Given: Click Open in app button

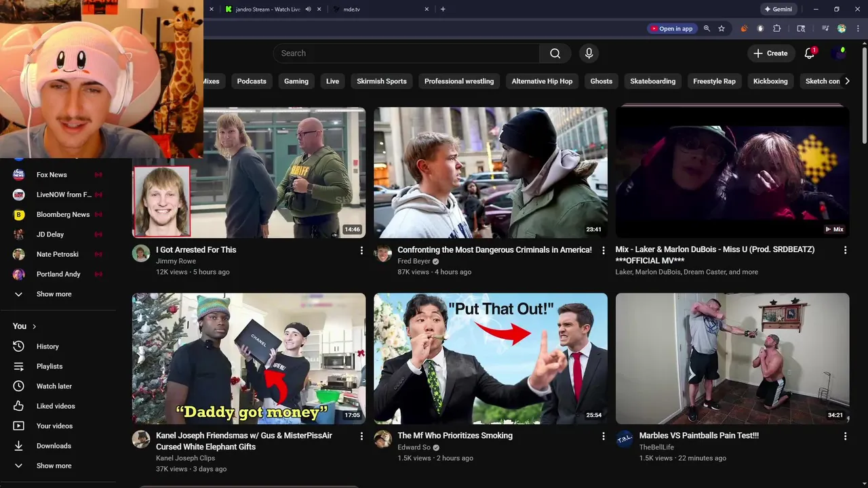Looking at the screenshot, I should (x=671, y=28).
